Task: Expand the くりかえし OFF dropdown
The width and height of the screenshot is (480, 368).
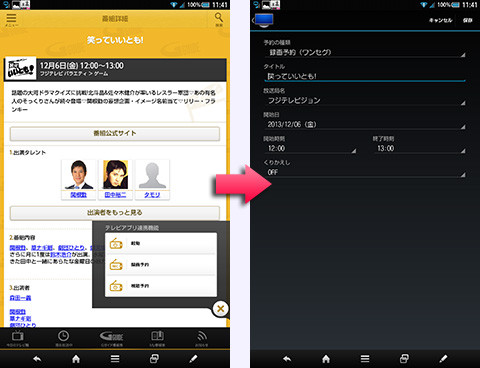Action: [364, 172]
